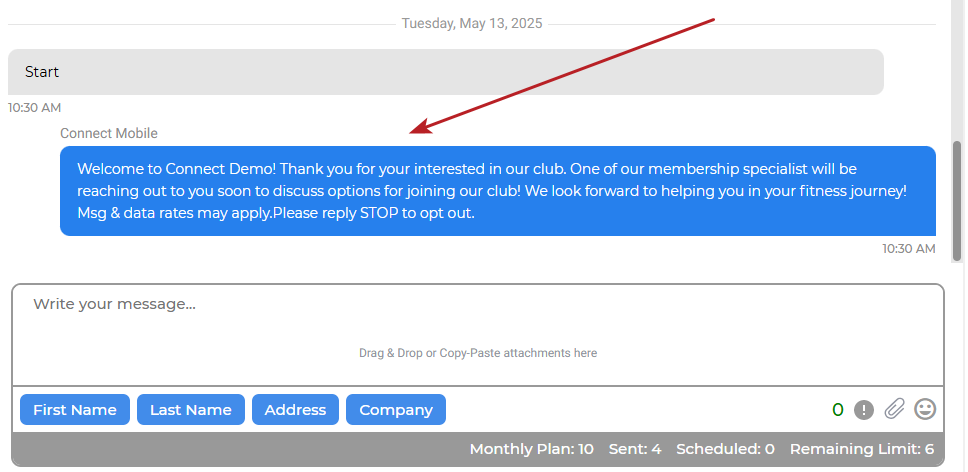Viewport: 968px width, 472px height.
Task: Insert Address merge field
Action: (x=295, y=410)
